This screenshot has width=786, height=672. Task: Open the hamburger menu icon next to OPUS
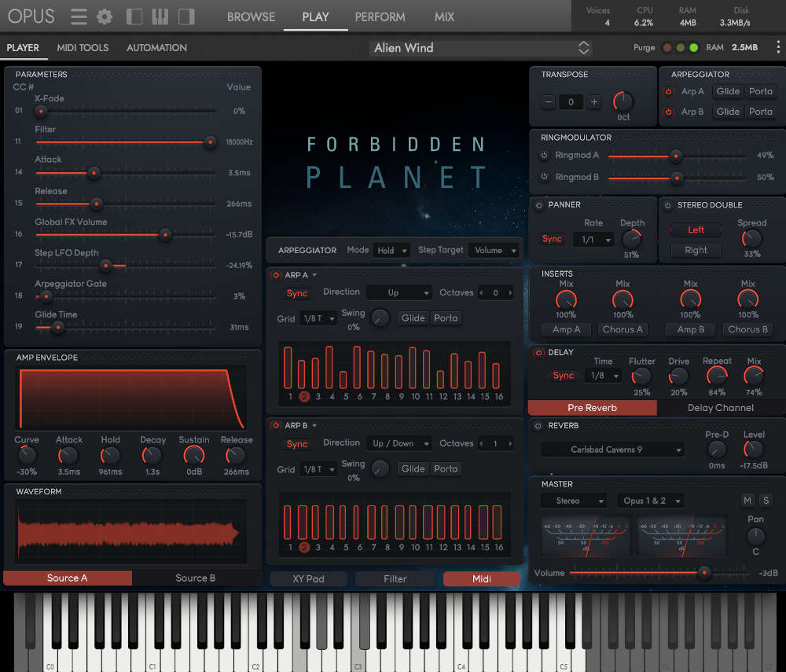(x=78, y=16)
